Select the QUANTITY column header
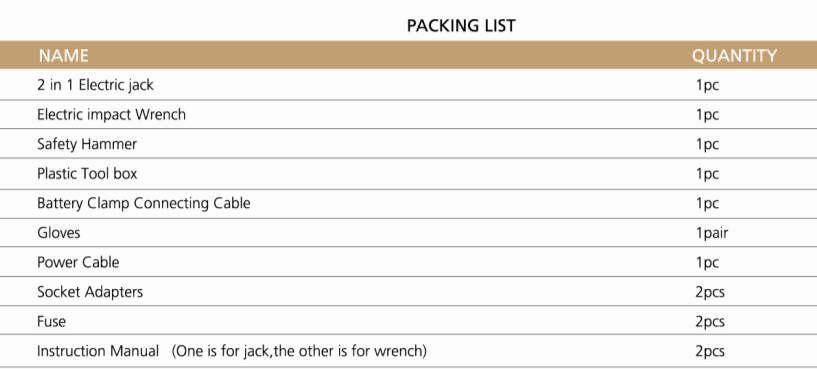 tap(734, 55)
